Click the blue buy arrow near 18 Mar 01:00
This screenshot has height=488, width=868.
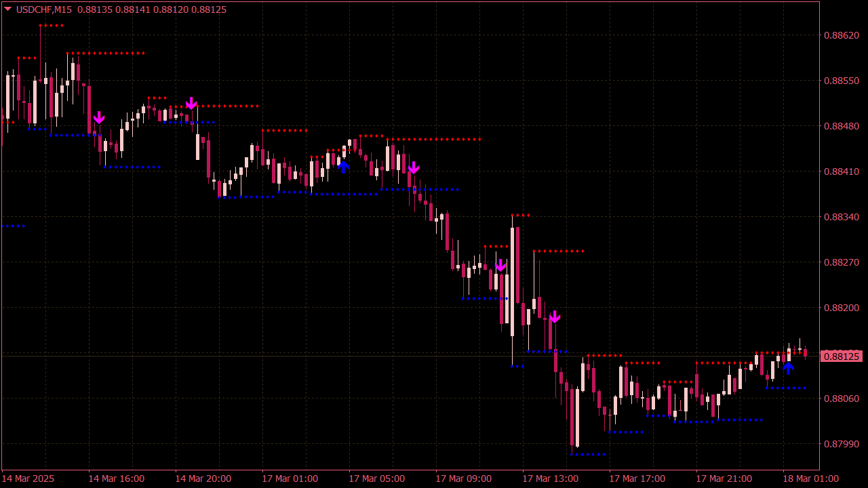tap(788, 368)
